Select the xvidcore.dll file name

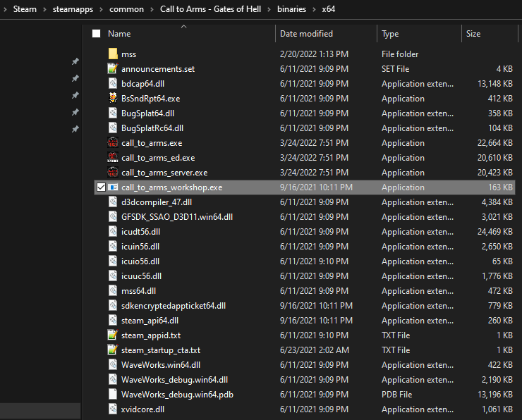[x=142, y=409]
